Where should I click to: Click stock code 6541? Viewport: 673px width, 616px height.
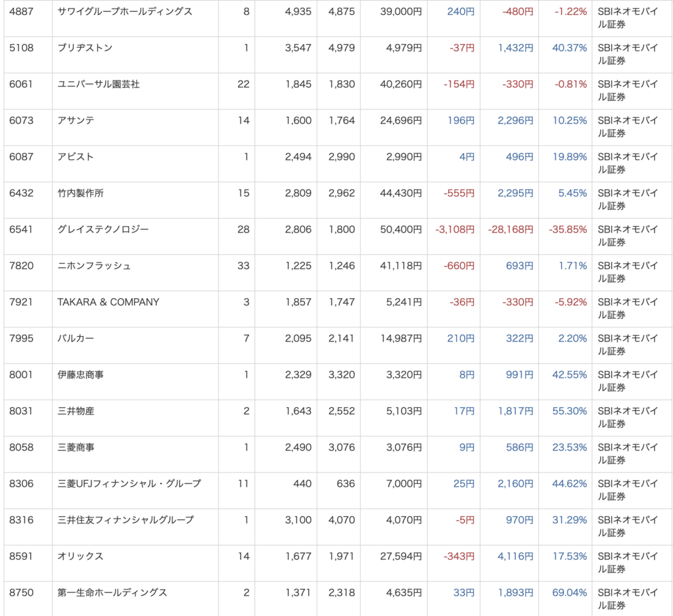coord(21,229)
